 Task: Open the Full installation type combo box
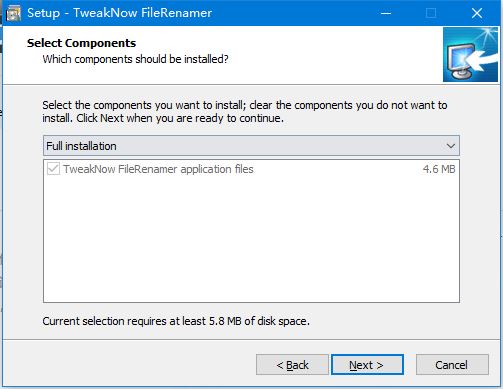coord(251,146)
